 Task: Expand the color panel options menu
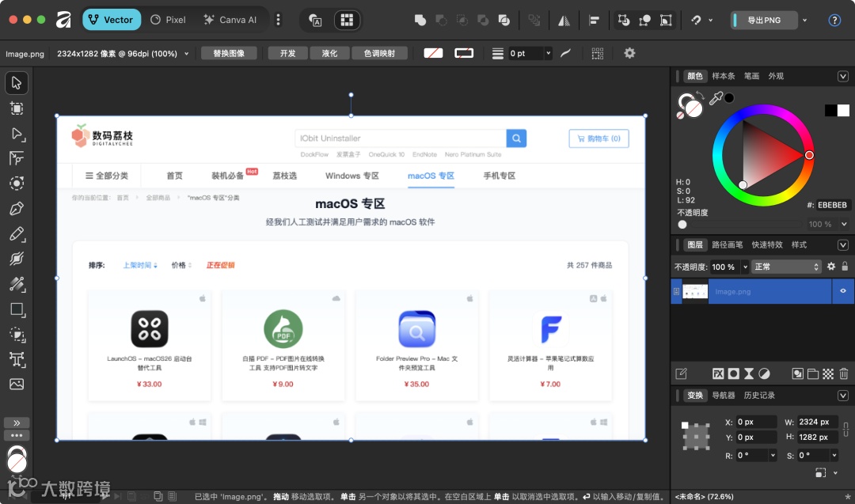tap(842, 76)
